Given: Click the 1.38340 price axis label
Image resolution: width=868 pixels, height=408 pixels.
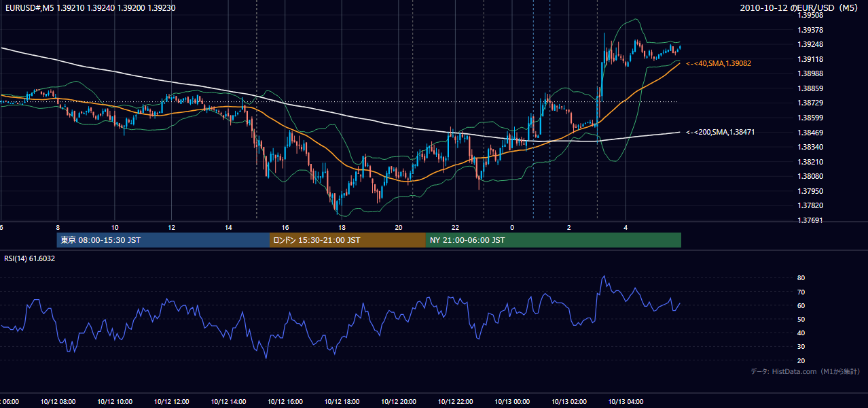Looking at the screenshot, I should (810, 147).
